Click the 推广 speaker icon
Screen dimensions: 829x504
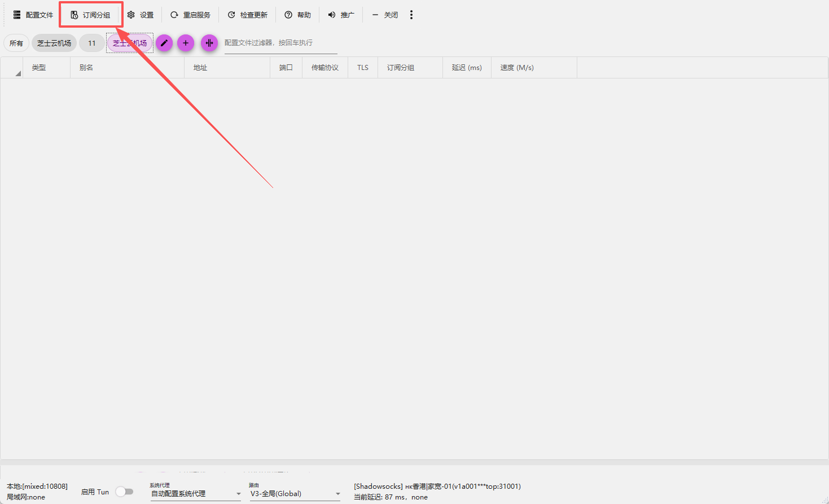pos(332,15)
